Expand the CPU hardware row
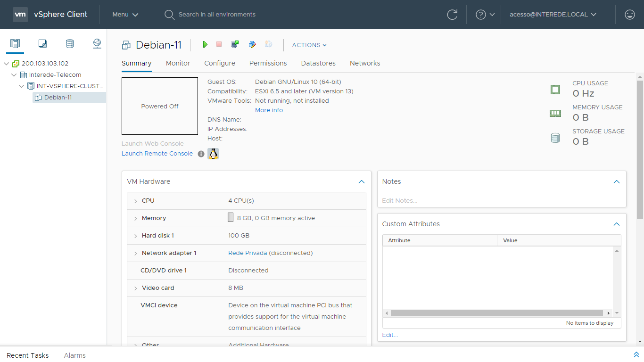This screenshot has height=362, width=644. [x=136, y=201]
